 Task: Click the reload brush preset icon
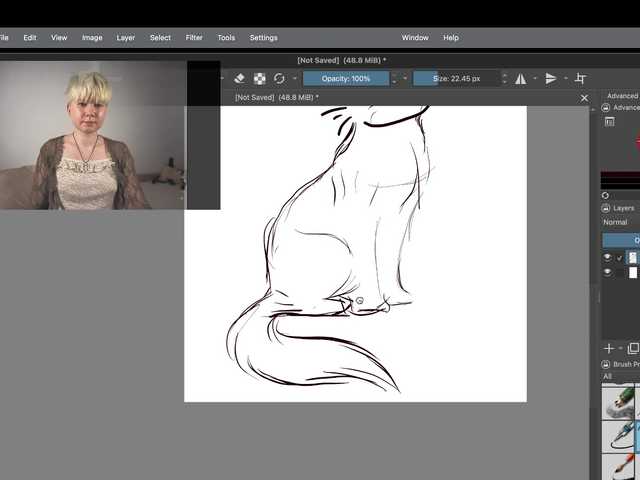pyautogui.click(x=279, y=78)
